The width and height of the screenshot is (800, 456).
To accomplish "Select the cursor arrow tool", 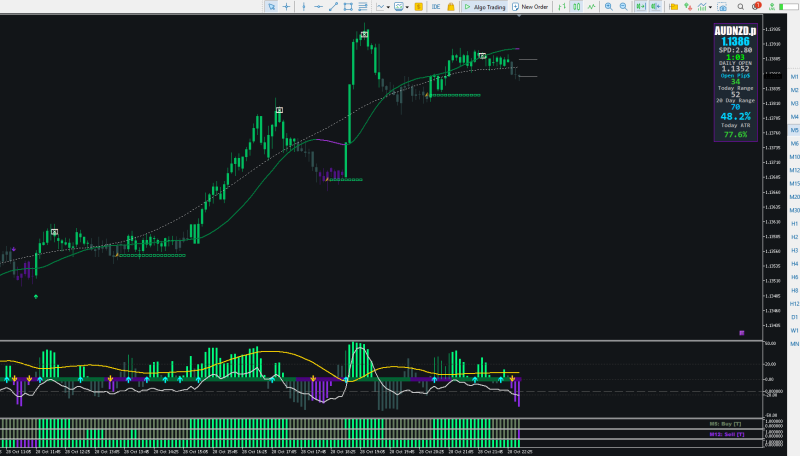I will [271, 7].
